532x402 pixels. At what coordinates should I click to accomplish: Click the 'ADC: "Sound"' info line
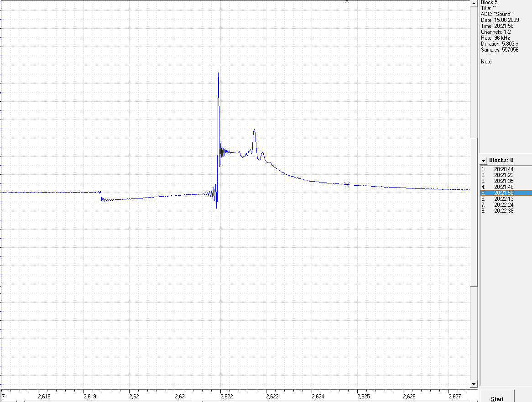pos(497,14)
